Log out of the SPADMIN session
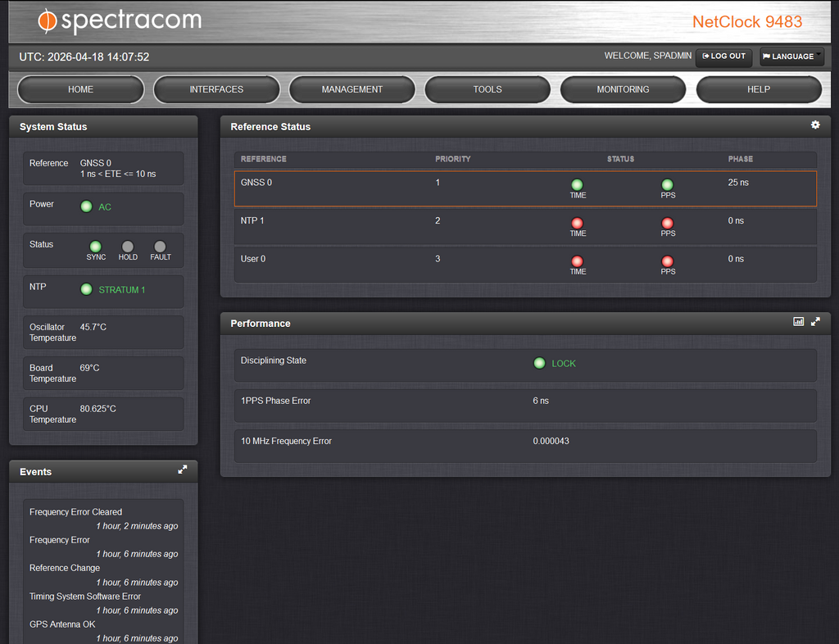Viewport: 839px width, 644px height. pyautogui.click(x=724, y=57)
